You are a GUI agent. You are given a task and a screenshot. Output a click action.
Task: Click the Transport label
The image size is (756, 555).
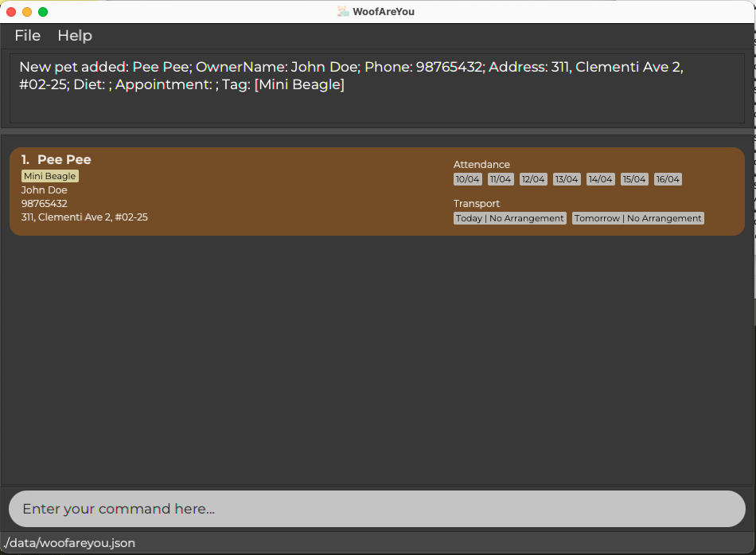477,204
